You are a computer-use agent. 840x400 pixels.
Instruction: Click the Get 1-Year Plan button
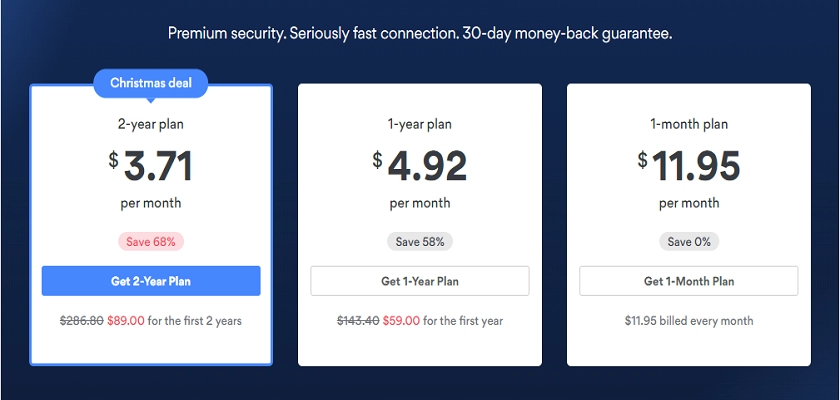[x=419, y=281]
